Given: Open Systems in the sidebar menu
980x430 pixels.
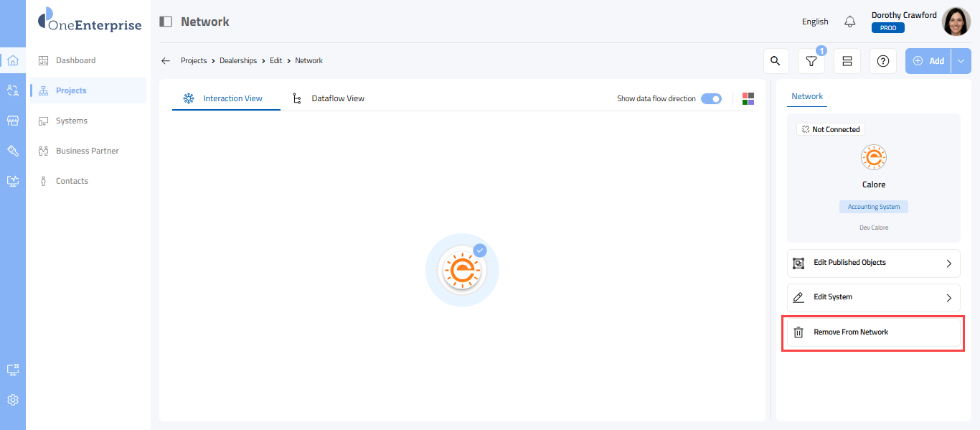Looking at the screenshot, I should [72, 121].
